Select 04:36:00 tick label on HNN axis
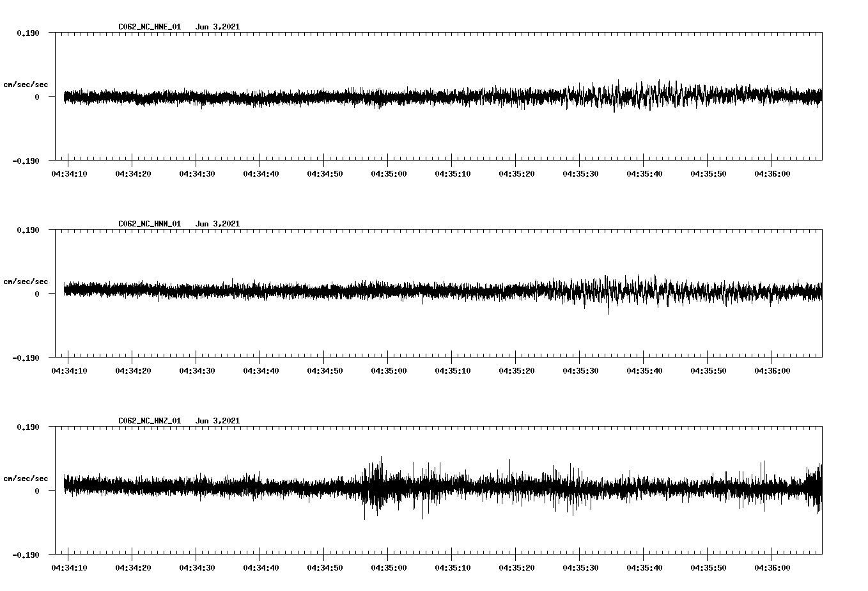Image resolution: width=868 pixels, height=591 pixels. [772, 371]
